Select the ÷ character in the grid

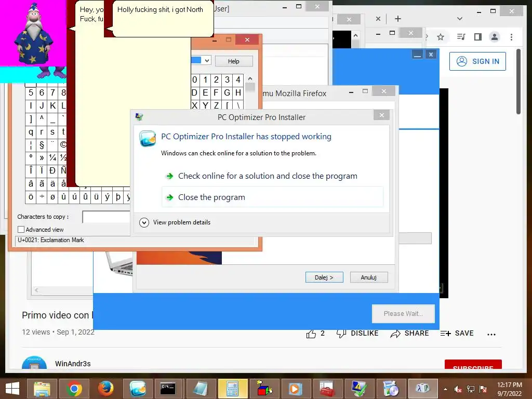click(x=42, y=197)
